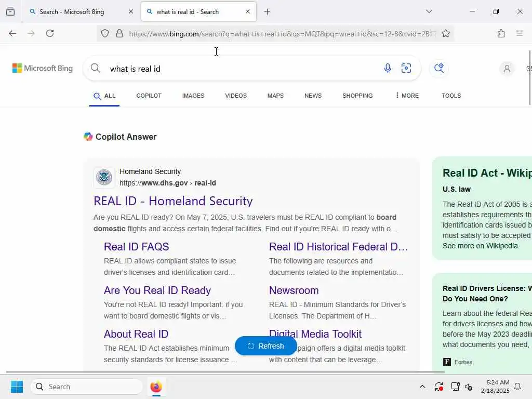Open the Real ID Act Wikipedia heading
Image resolution: width=532 pixels, height=399 pixels.
coord(487,173)
